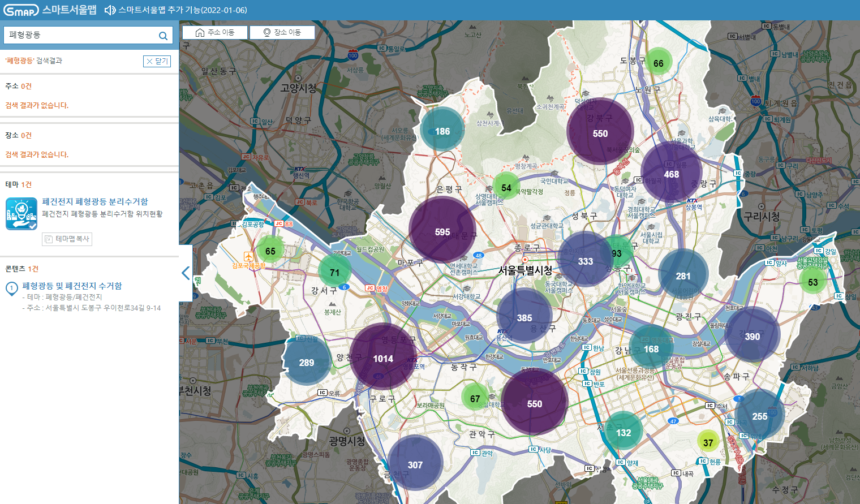
Task: Click 폐건전지 폐형광등 분리수거함 위치현황 description
Action: (102, 214)
